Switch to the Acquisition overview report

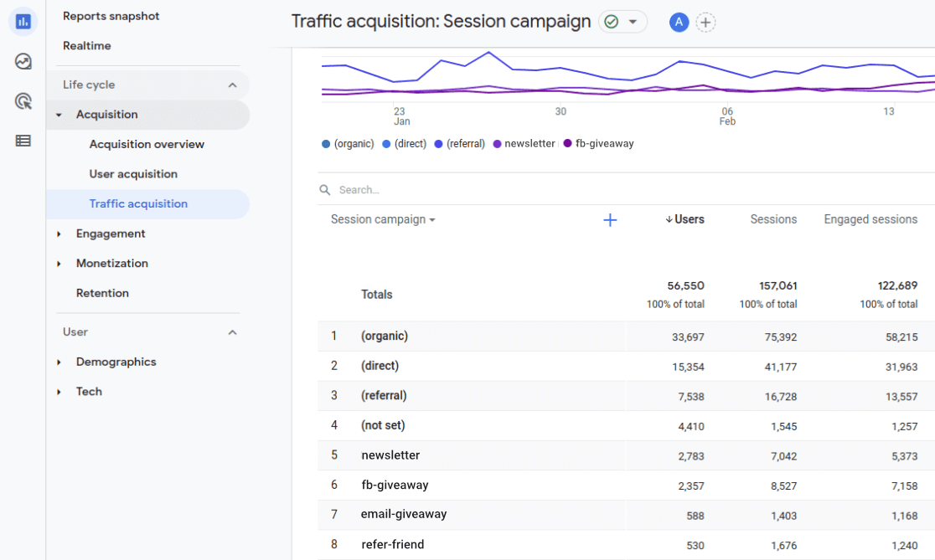point(146,144)
